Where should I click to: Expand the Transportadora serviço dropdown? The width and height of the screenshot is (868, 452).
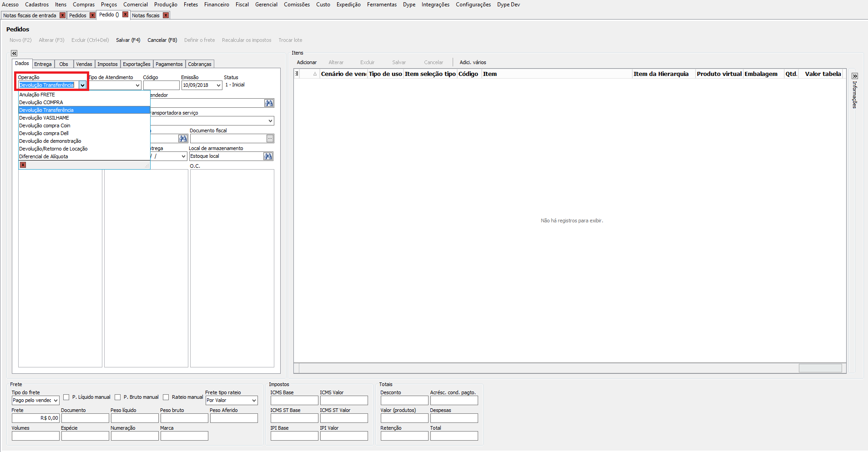[x=271, y=121]
